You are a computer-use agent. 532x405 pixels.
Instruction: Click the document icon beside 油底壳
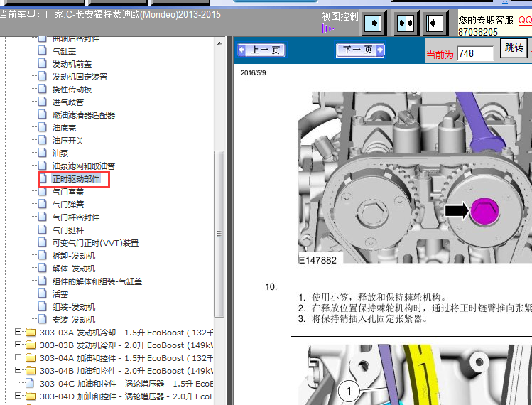(43, 127)
